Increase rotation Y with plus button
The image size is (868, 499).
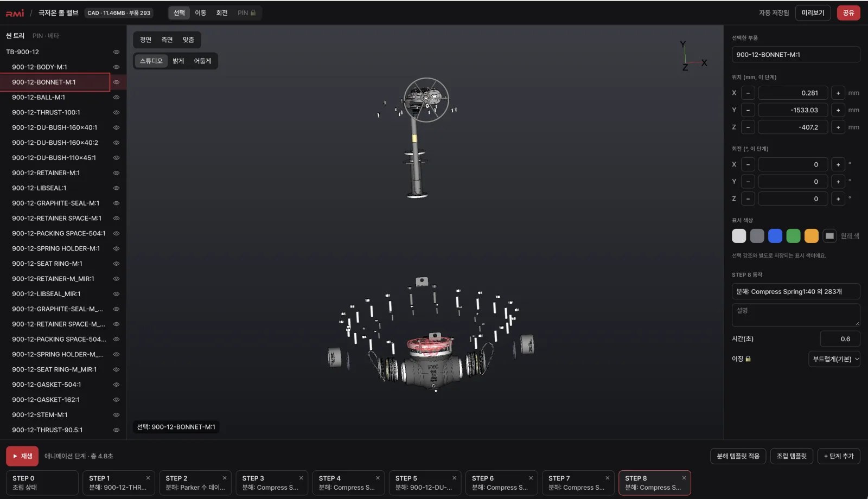click(838, 182)
